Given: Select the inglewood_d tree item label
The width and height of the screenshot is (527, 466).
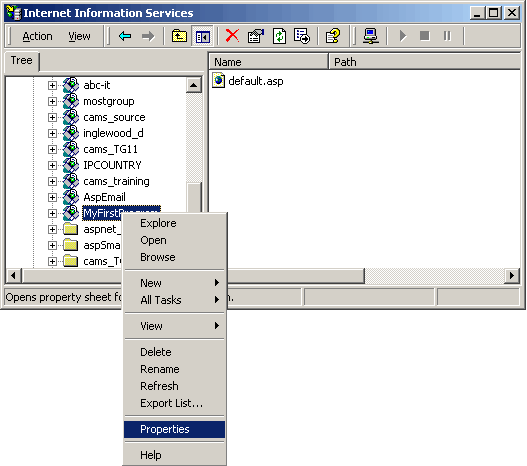Looking at the screenshot, I should pyautogui.click(x=113, y=133).
